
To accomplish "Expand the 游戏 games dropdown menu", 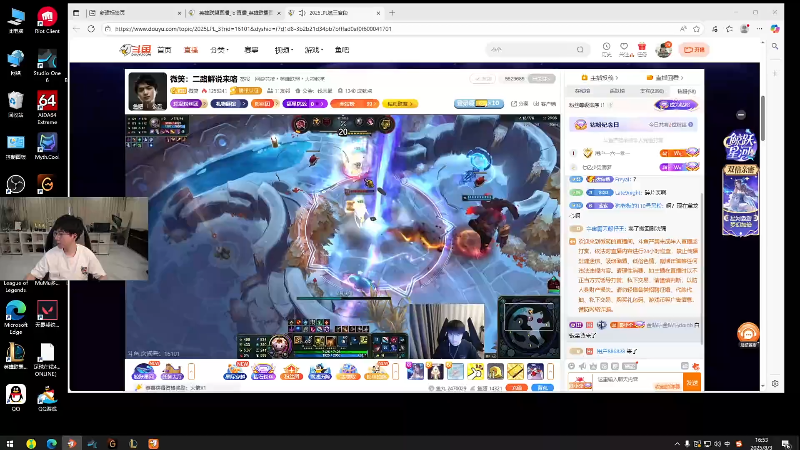I will coord(314,50).
